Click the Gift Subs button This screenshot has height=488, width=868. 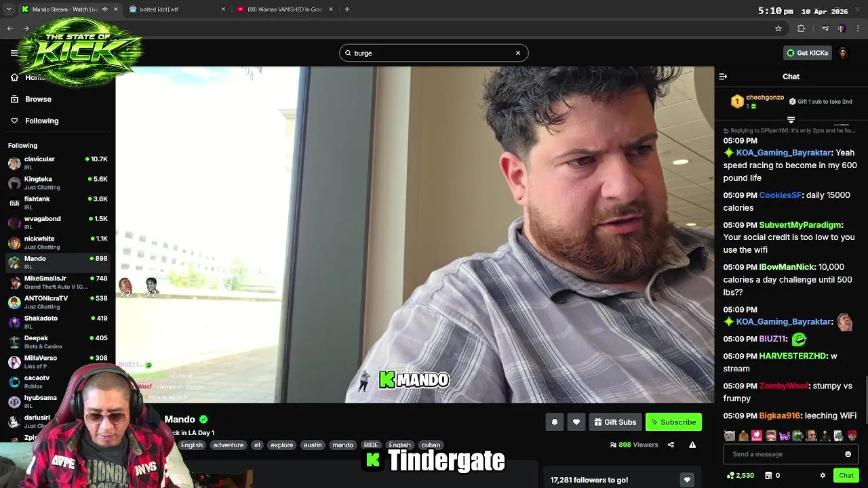click(x=615, y=422)
